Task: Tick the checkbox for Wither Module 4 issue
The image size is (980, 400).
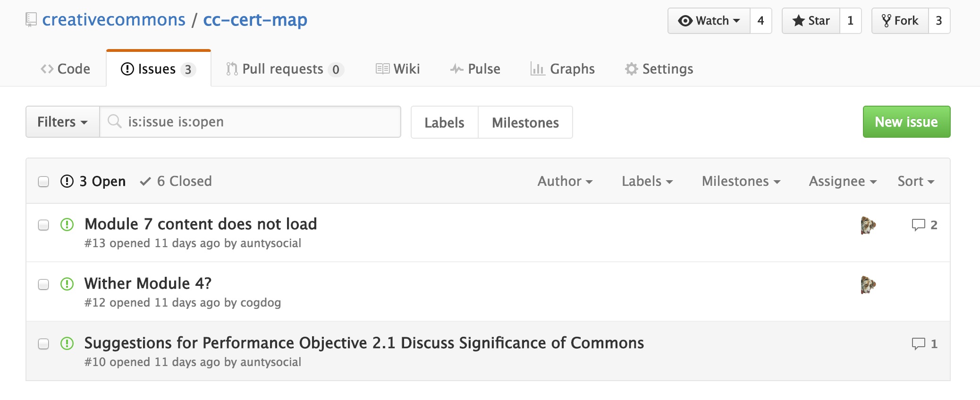Action: [x=43, y=284]
